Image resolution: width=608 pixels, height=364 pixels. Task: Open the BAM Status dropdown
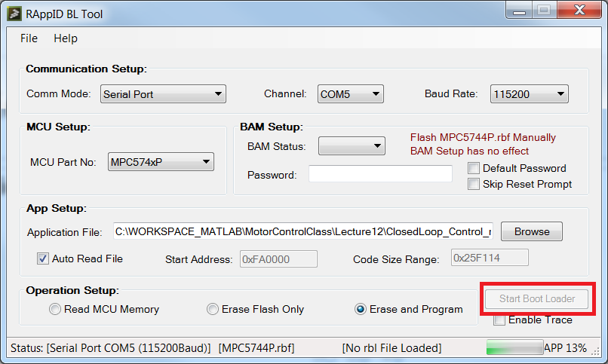click(x=352, y=146)
